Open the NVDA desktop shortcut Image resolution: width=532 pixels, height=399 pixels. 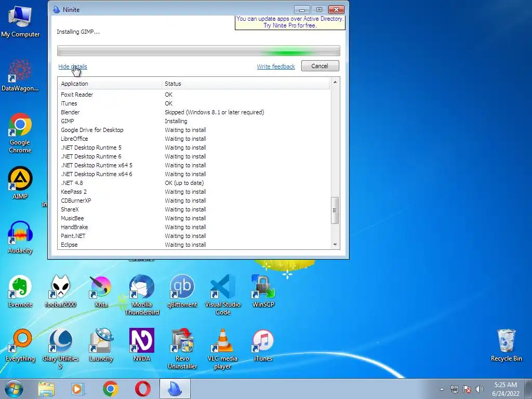[142, 345]
